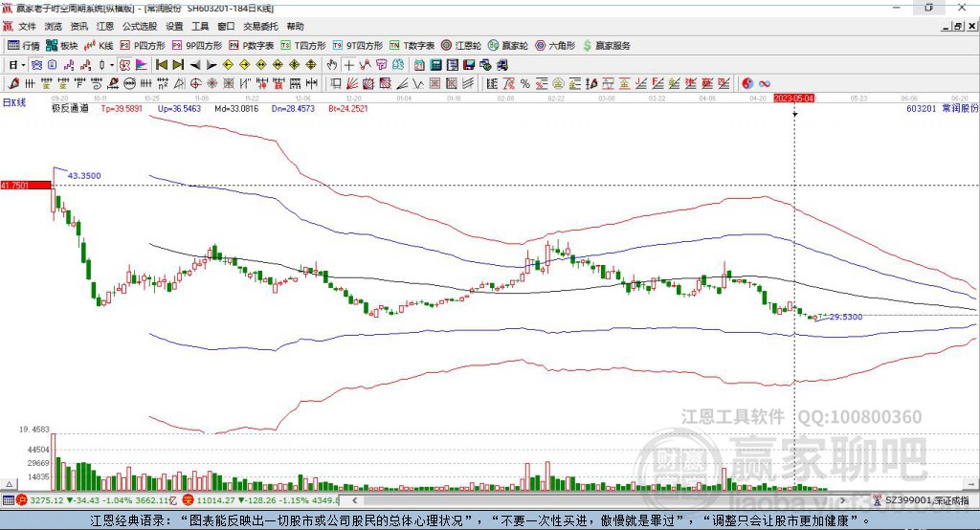Open the 9T四方形 tool
This screenshot has height=530, width=980.
coord(358,46)
